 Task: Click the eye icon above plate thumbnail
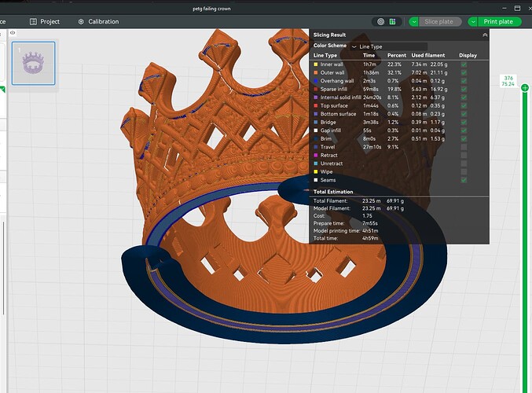tap(13, 33)
